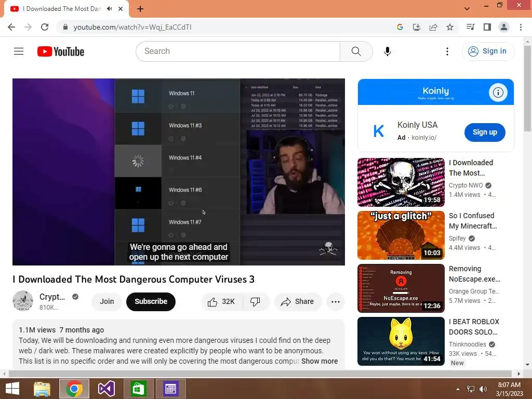This screenshot has height=399, width=532.
Task: Bookmark this tab with the star
Action: (x=450, y=27)
